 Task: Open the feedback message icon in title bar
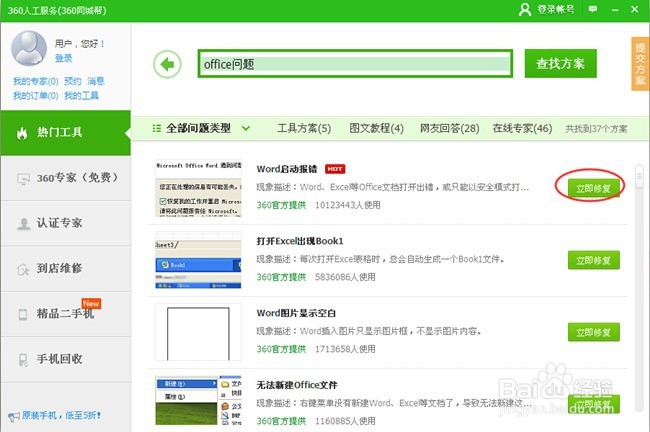pyautogui.click(x=593, y=9)
